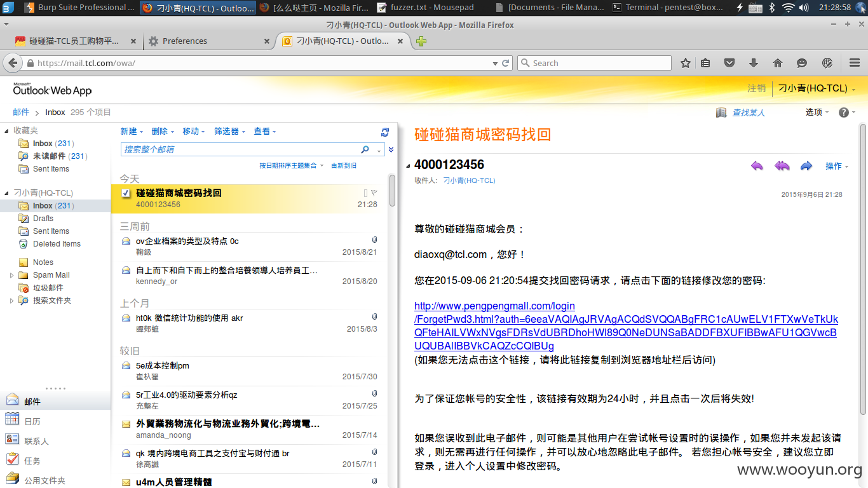Click the Bluetooth icon in system tray
This screenshot has width=868, height=488.
[772, 8]
